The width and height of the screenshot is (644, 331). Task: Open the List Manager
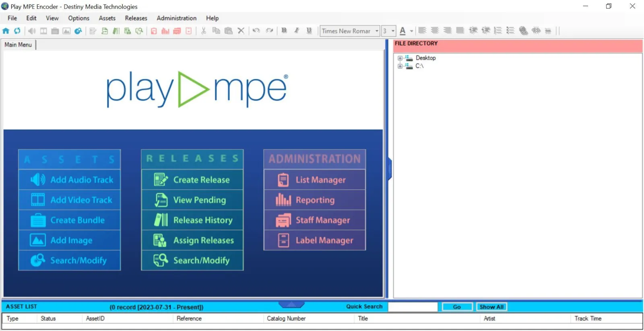click(x=315, y=180)
